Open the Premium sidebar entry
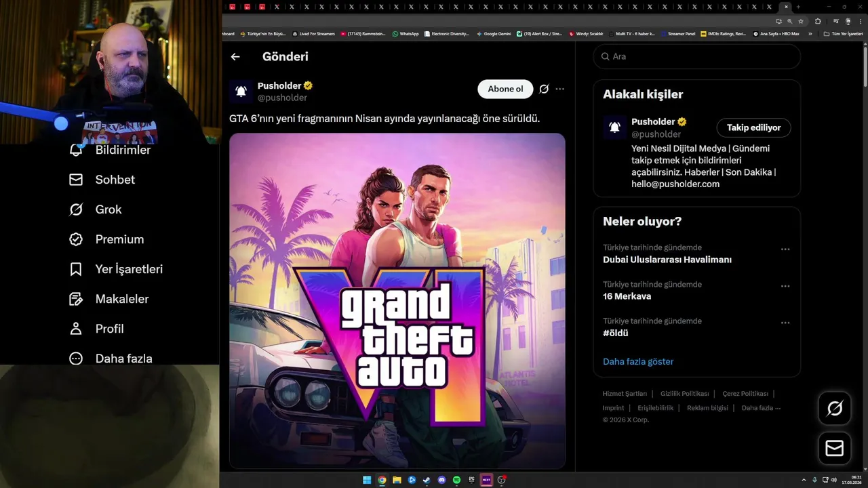The image size is (868, 488). pyautogui.click(x=106, y=239)
